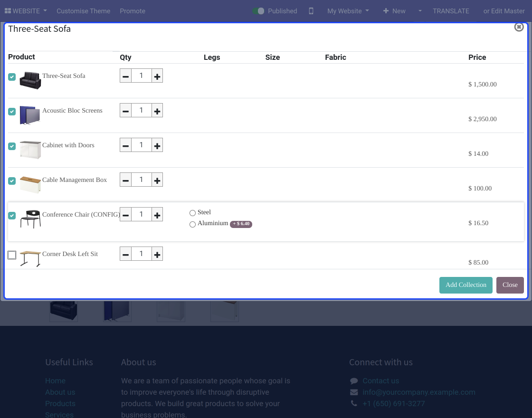Click minus for Acoustic Bloc Screens quantity
532x418 pixels.
point(125,110)
